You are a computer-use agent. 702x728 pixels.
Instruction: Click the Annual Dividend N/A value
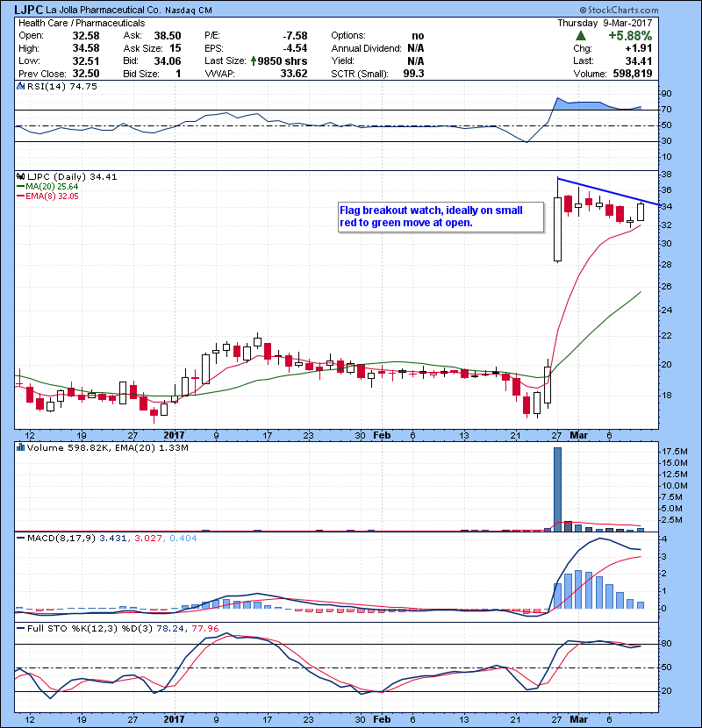416,48
